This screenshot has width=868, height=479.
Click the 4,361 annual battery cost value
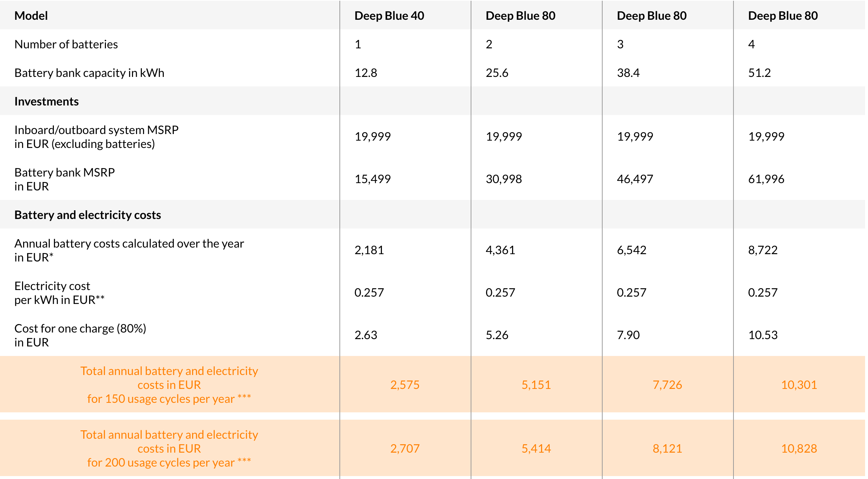(x=500, y=250)
